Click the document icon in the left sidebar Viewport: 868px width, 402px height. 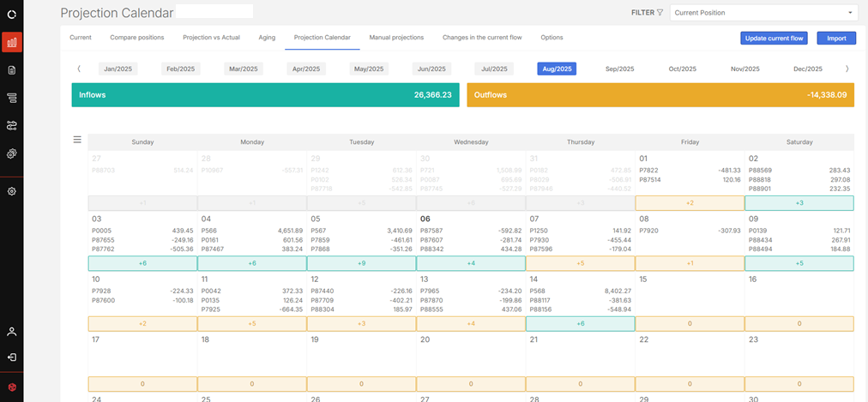[12, 70]
